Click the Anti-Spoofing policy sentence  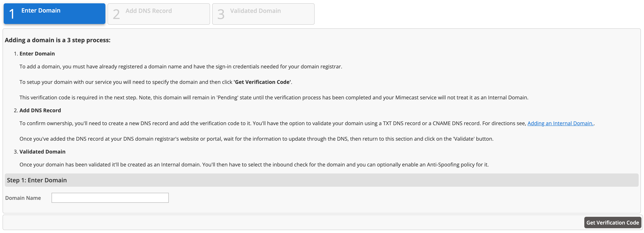click(x=254, y=165)
